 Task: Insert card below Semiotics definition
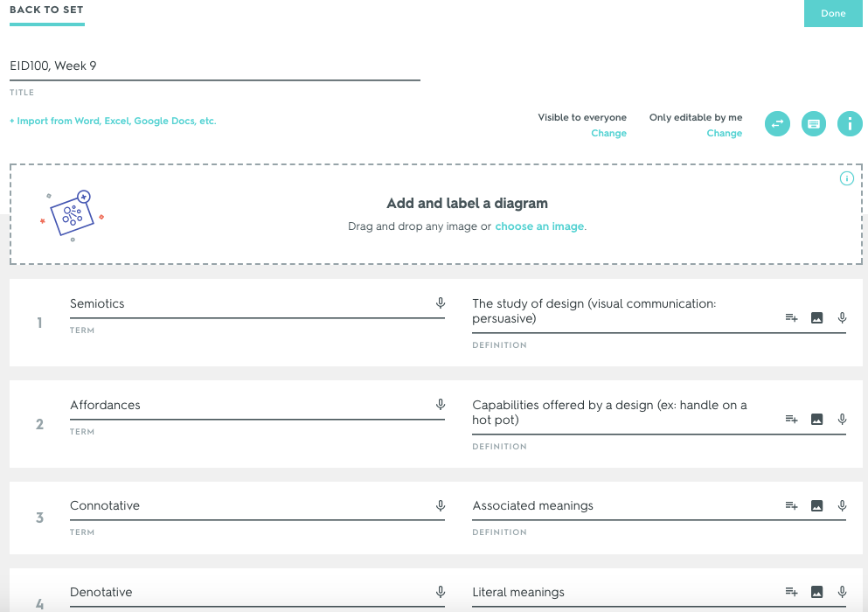(x=792, y=318)
